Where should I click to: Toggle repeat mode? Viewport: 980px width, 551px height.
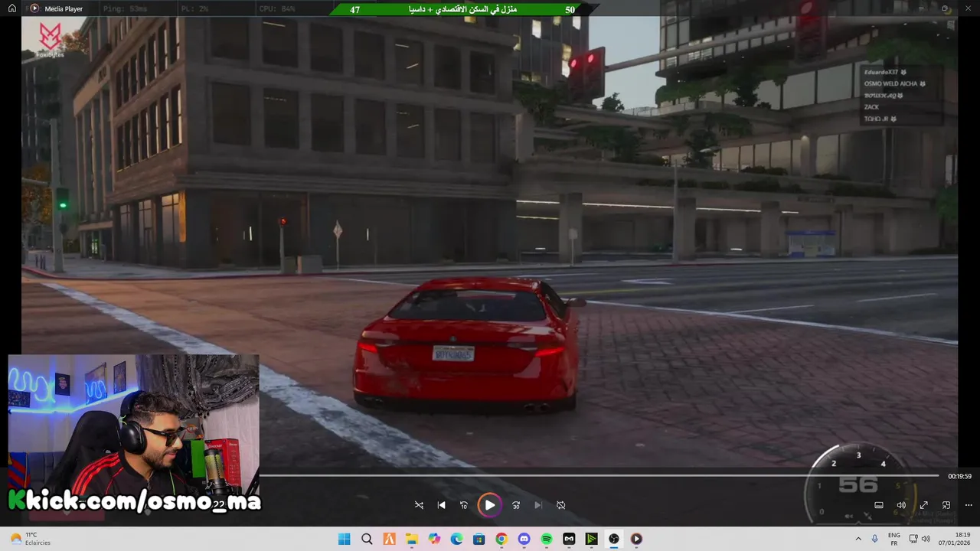[x=560, y=505]
